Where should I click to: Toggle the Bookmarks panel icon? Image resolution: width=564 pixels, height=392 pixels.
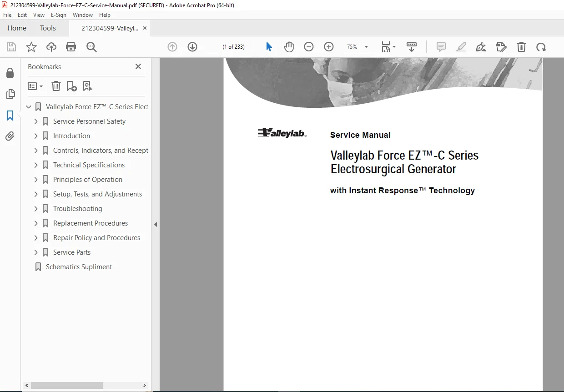pos(10,116)
